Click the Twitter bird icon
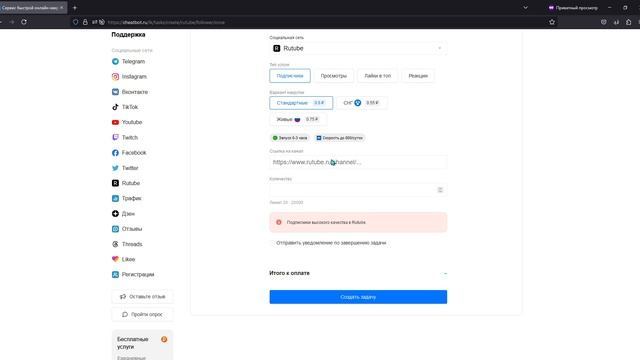Screen dimensions: 640x360 [115, 168]
